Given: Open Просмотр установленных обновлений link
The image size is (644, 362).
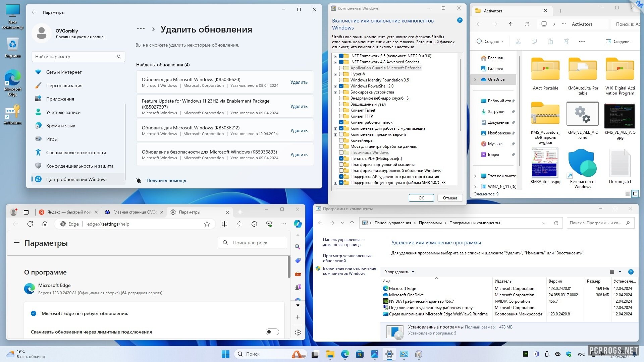Looking at the screenshot, I should click(x=347, y=258).
